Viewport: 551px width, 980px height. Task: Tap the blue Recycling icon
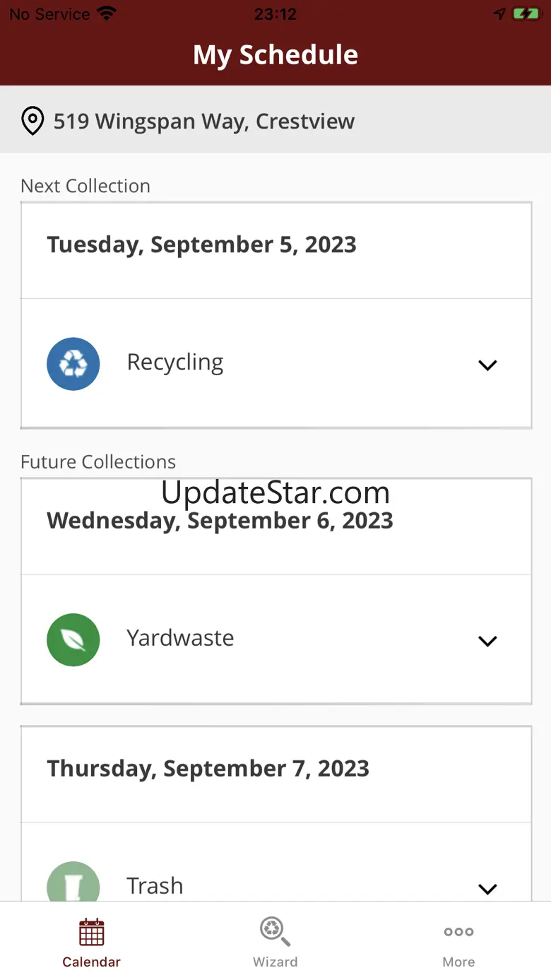[73, 364]
